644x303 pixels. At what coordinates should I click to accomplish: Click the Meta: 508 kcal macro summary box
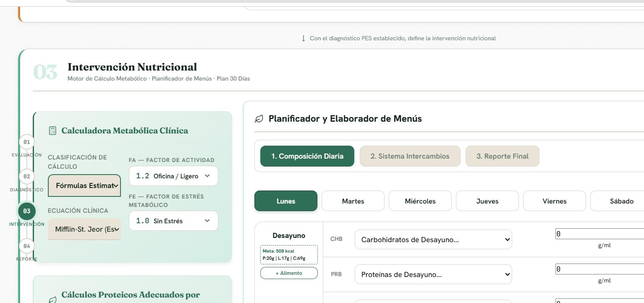[x=289, y=255]
